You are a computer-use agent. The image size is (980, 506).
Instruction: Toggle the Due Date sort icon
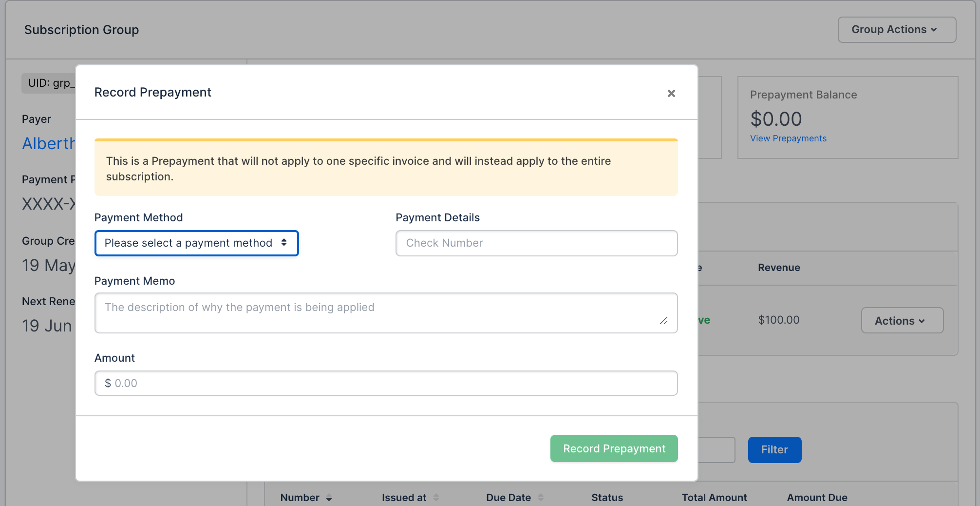coord(541,498)
